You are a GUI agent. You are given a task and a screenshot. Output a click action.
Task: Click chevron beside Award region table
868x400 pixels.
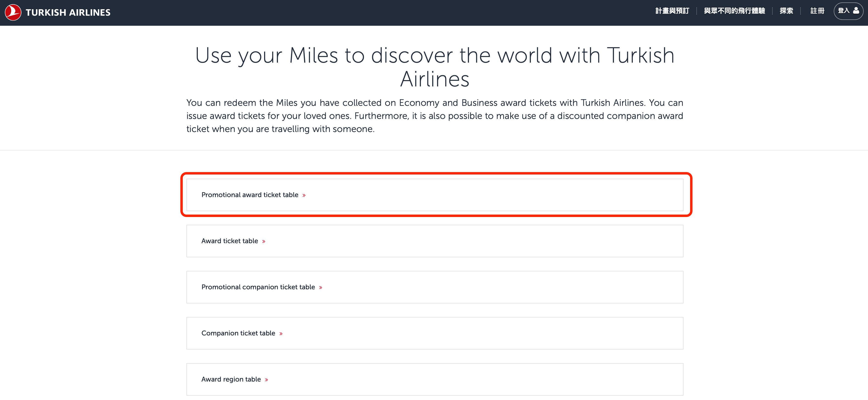[x=266, y=380]
